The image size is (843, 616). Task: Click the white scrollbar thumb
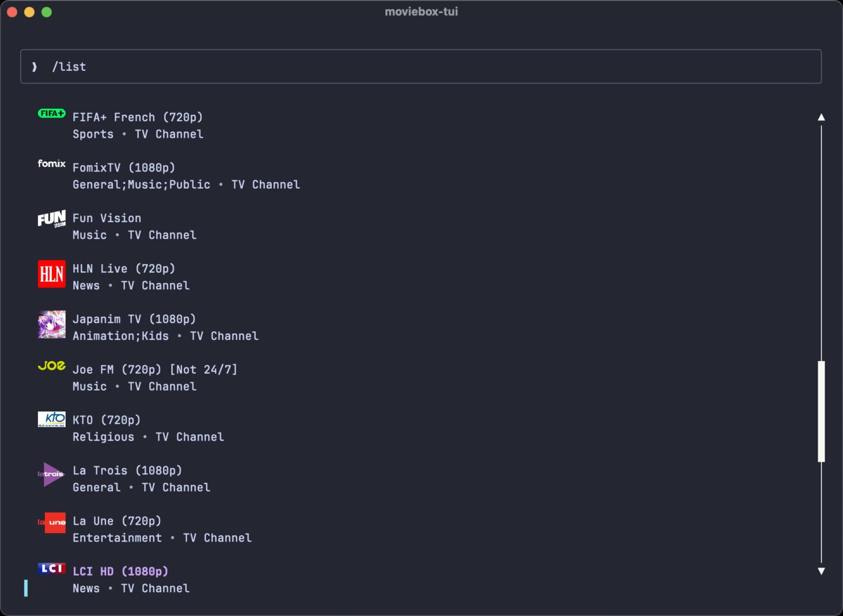tap(821, 412)
